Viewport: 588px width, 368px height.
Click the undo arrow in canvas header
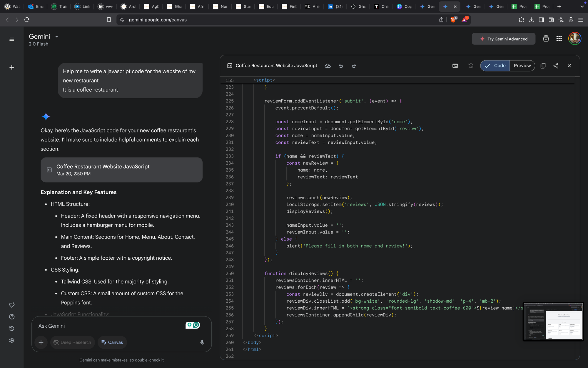pyautogui.click(x=341, y=66)
